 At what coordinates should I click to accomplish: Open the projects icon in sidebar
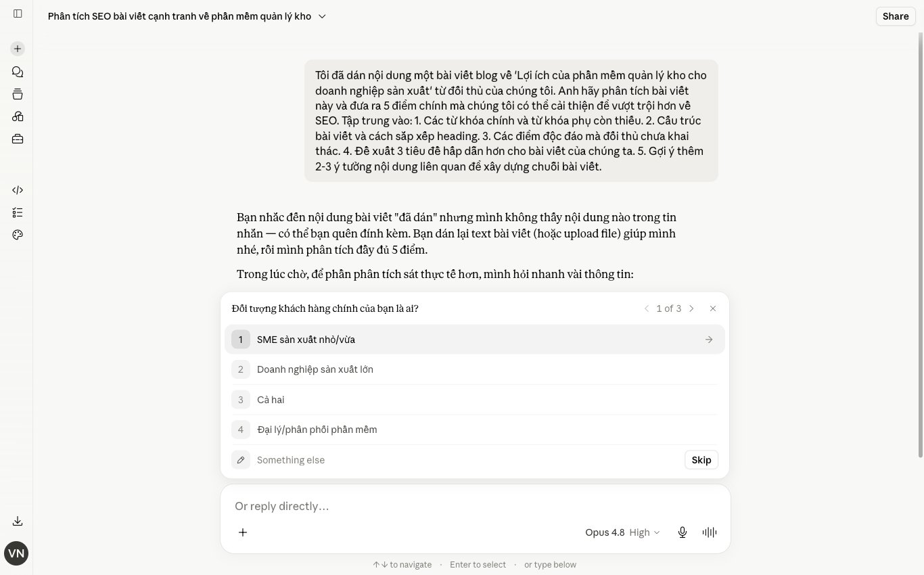18,94
